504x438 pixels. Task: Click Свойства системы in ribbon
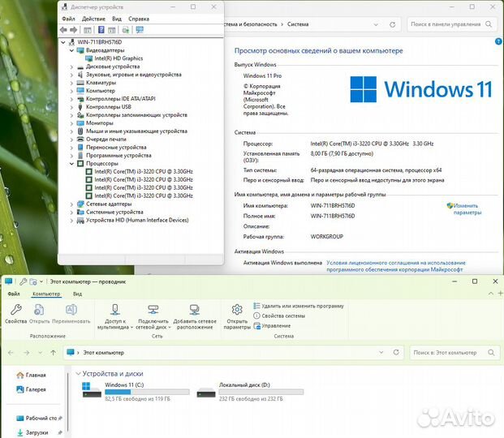pyautogui.click(x=279, y=316)
